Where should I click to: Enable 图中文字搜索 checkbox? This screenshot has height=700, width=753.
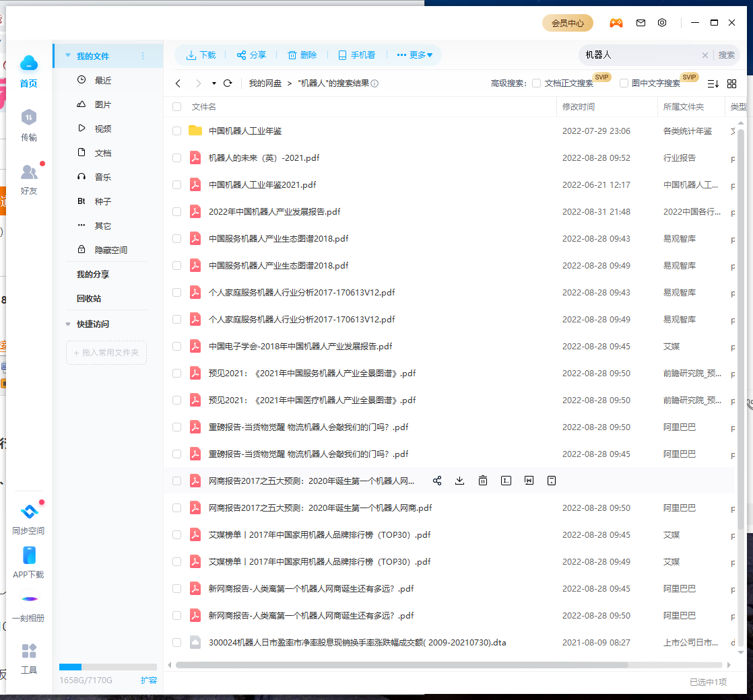(624, 83)
